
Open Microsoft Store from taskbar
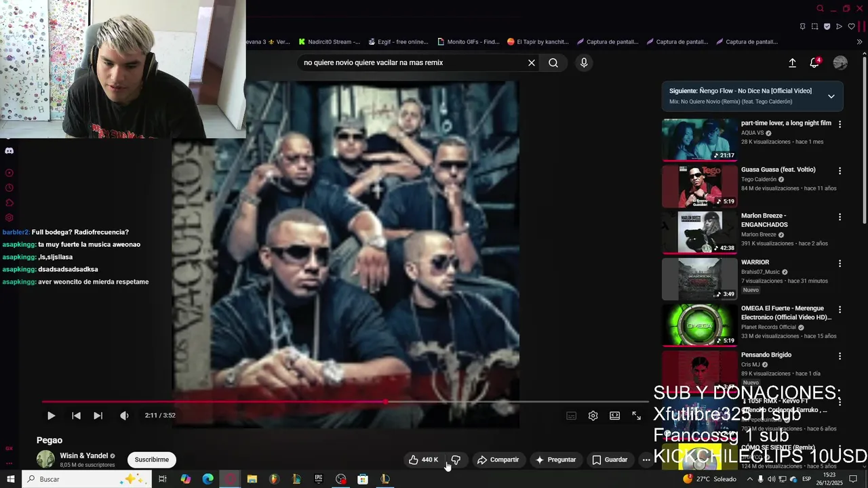coord(363,479)
